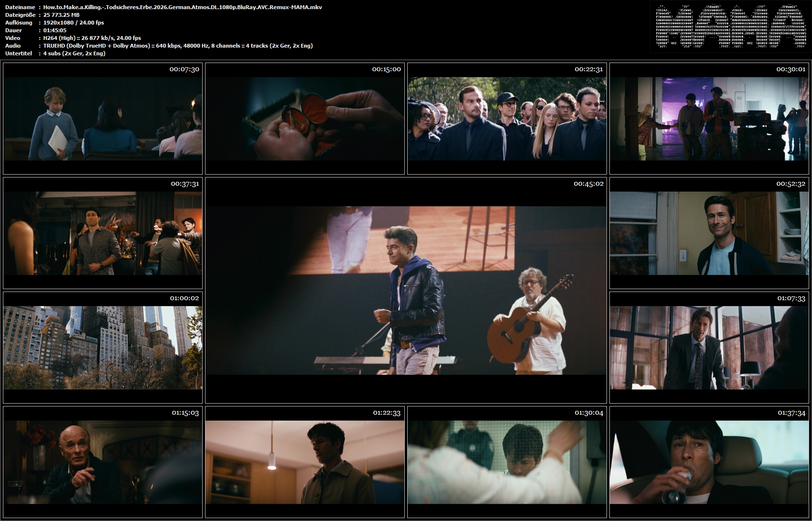Click the ASCII art logo at top right
Viewport: 812px width, 521px height.
pyautogui.click(x=730, y=25)
